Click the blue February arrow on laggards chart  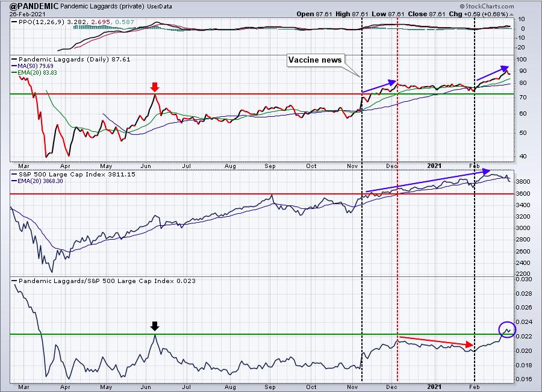click(x=493, y=73)
